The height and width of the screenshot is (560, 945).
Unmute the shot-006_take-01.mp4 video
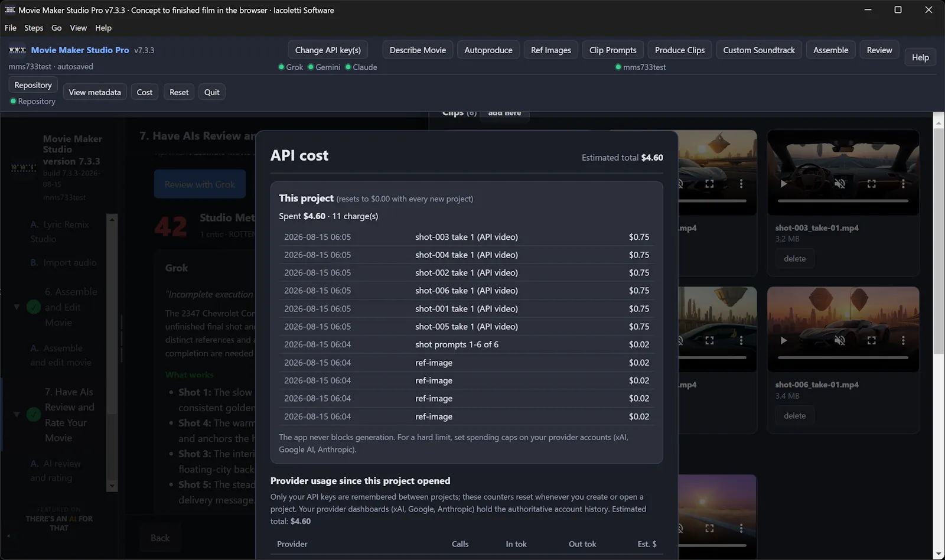839,340
